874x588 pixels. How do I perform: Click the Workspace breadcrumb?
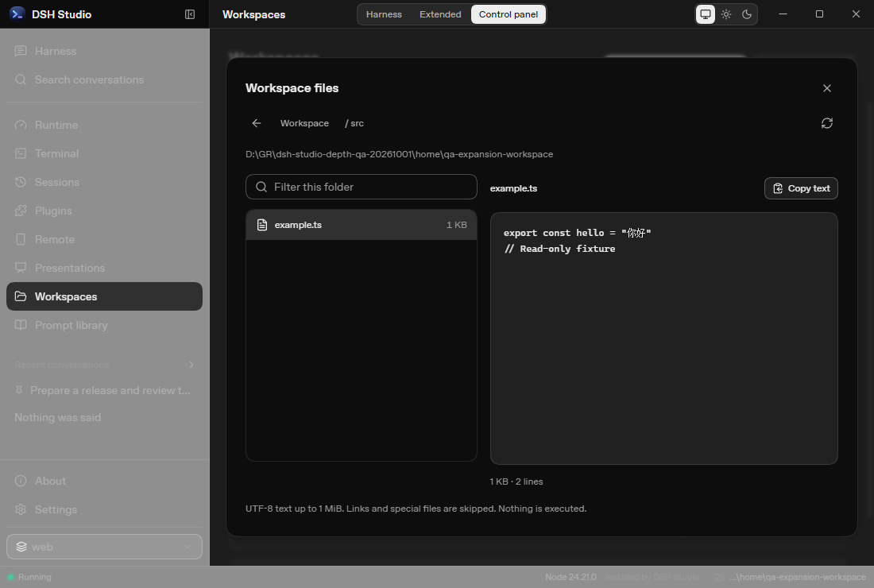304,123
